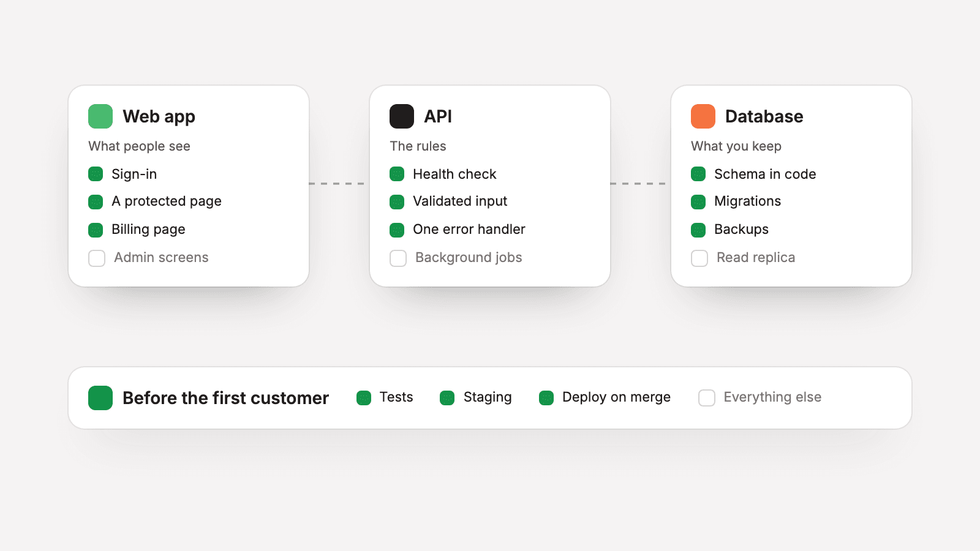Click the What people see subtitle

(139, 146)
